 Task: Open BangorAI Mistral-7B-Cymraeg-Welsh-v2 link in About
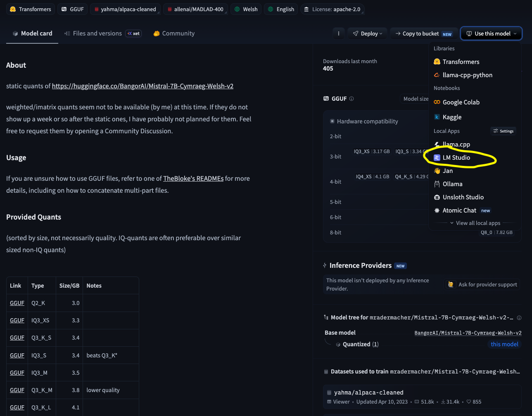[142, 86]
